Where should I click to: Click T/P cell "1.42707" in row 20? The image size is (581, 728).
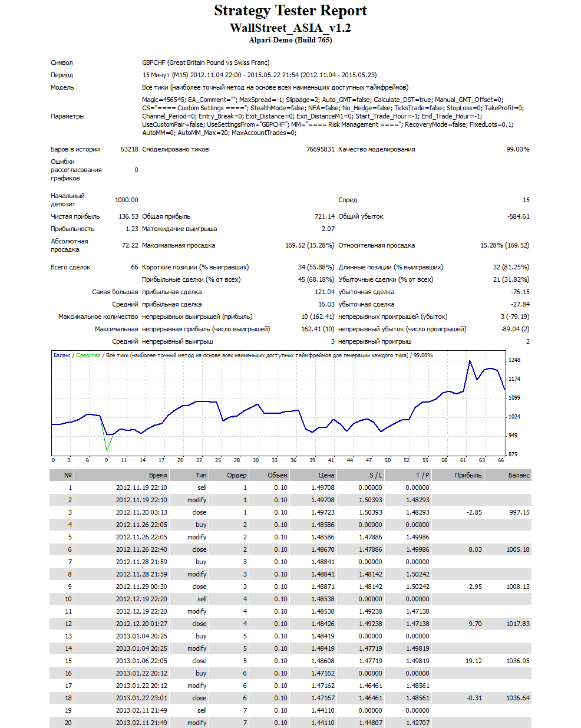418,723
